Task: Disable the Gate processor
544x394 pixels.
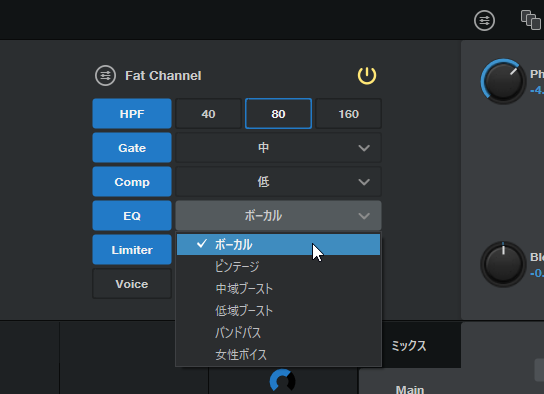Action: point(132,148)
